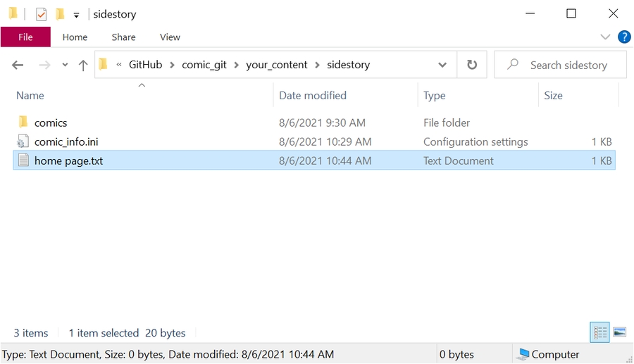Screen dimensions: 634x364
Task: Go back with the Back arrow
Action: click(x=18, y=65)
